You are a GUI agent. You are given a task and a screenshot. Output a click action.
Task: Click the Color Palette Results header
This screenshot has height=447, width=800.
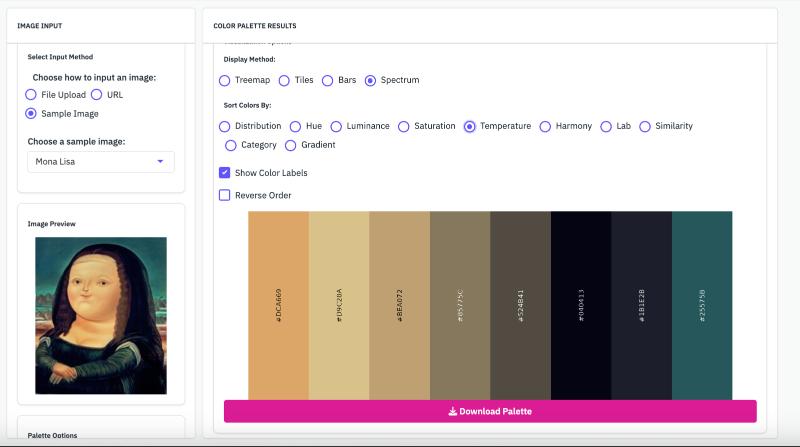click(x=255, y=26)
